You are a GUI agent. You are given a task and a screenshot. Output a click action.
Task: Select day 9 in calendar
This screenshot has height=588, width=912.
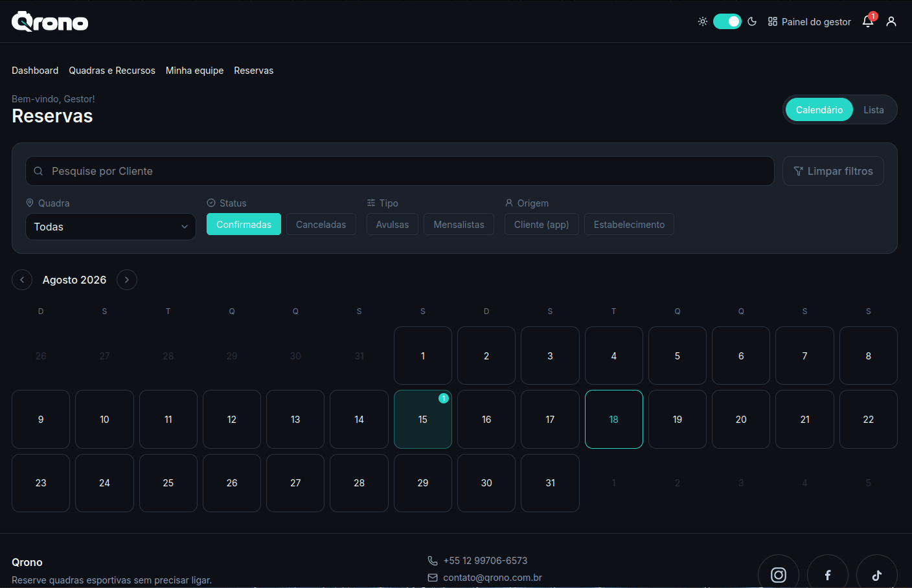(x=41, y=419)
